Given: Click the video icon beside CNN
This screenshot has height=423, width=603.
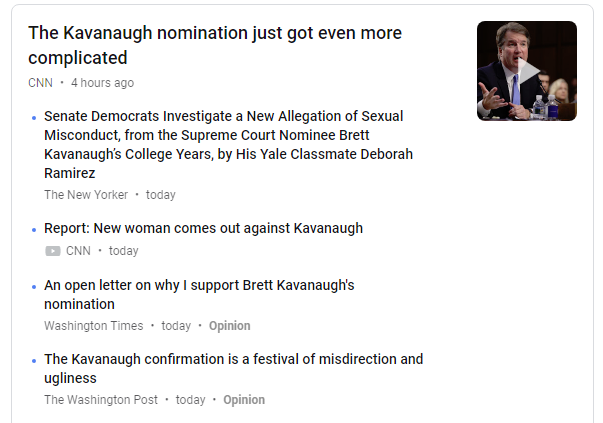Looking at the screenshot, I should (53, 251).
